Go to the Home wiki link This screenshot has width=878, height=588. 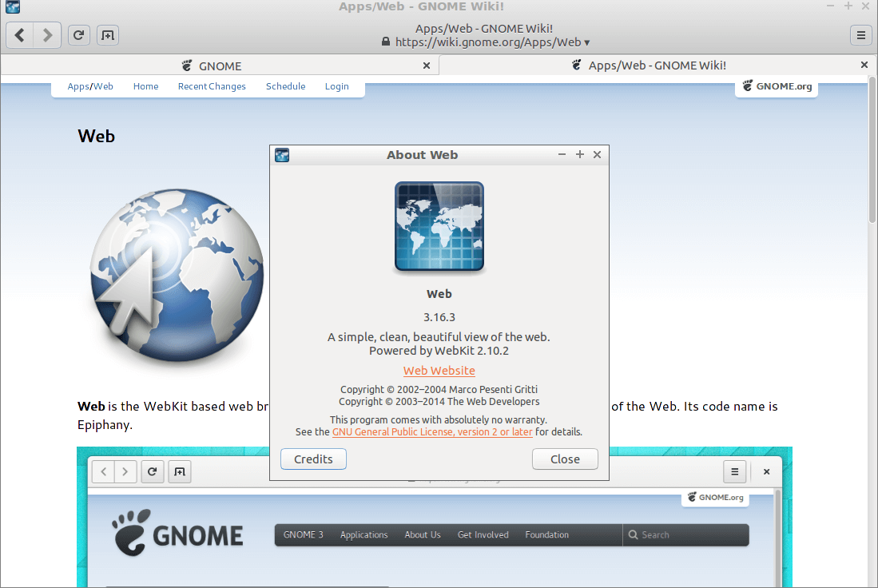click(145, 86)
